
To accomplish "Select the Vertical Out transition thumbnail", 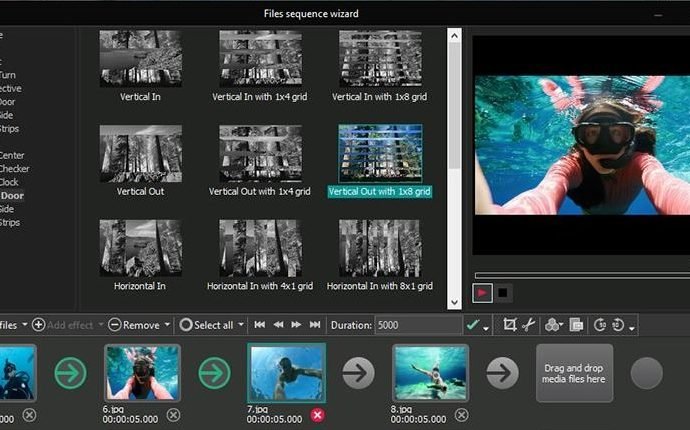I will [140, 153].
